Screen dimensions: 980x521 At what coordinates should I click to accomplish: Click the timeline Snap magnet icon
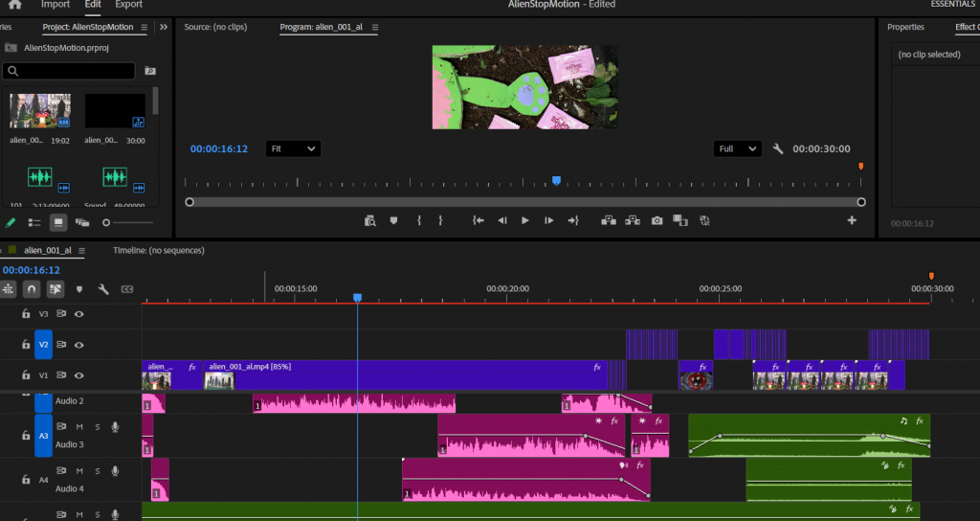coord(32,288)
